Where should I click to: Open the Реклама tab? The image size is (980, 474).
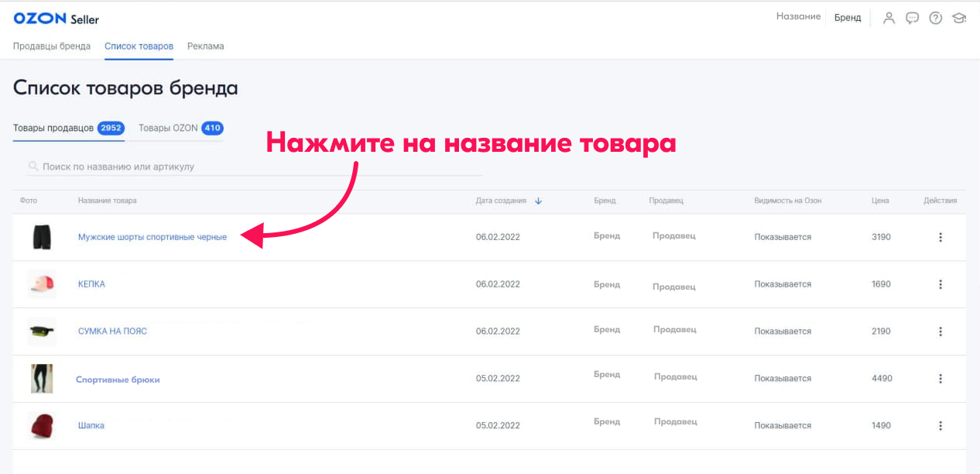pos(205,46)
